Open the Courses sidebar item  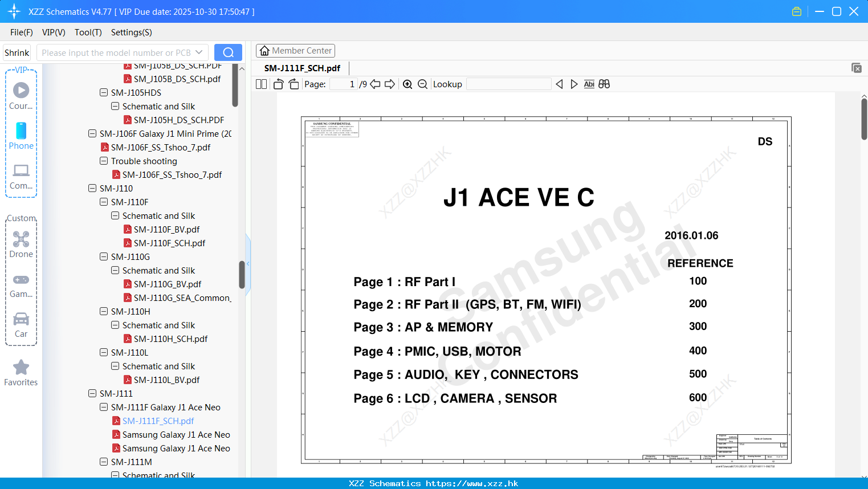(x=21, y=96)
